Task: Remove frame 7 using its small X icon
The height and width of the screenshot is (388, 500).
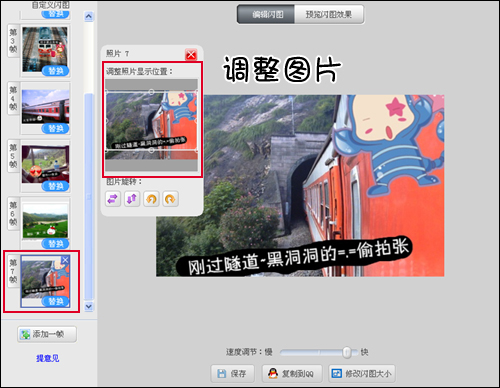Action: tap(65, 260)
